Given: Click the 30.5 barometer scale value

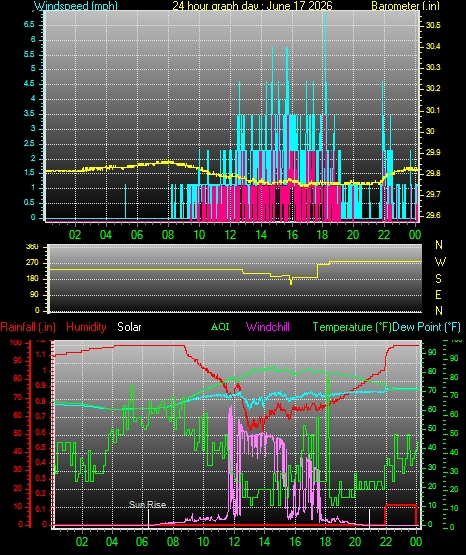Looking at the screenshot, I should [x=433, y=25].
